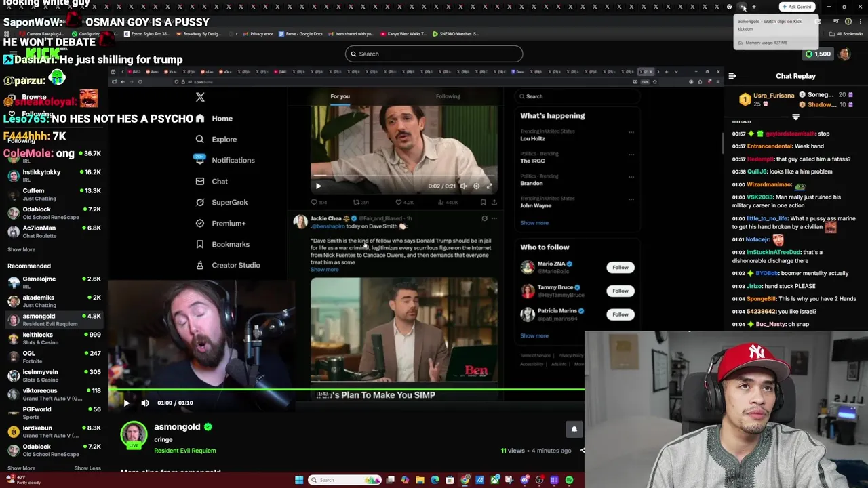Viewport: 868px width, 488px height.
Task: Collapse the Chat Replay panel with the arrow-lines icon
Action: point(732,76)
